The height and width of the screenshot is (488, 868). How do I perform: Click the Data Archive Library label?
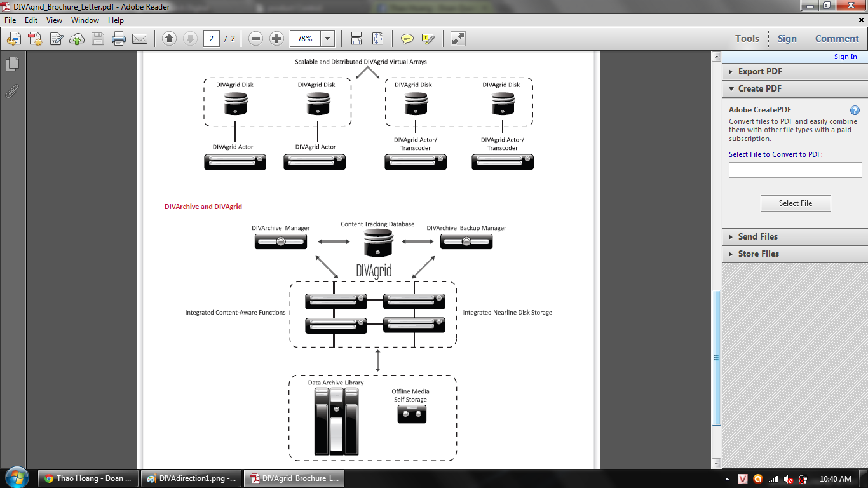point(336,383)
